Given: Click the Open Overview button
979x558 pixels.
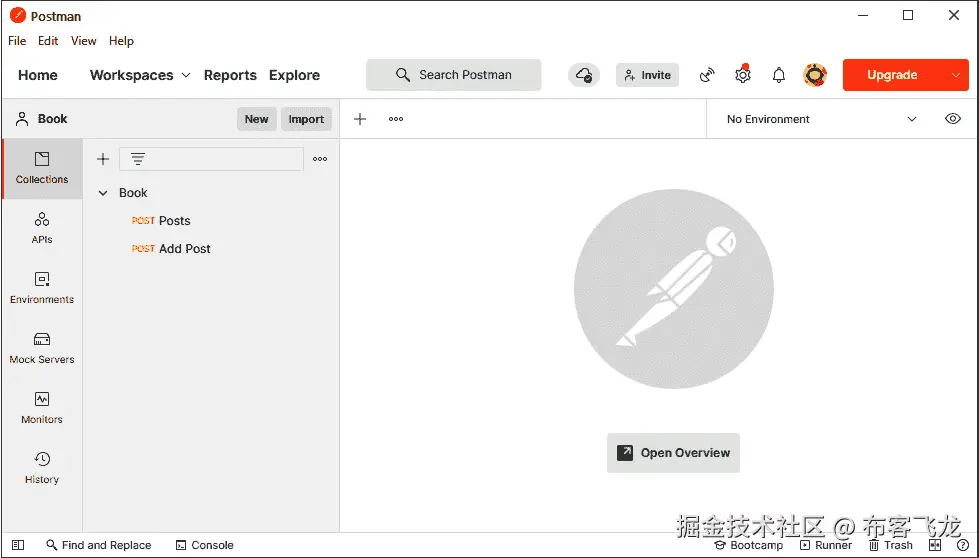Looking at the screenshot, I should (673, 453).
